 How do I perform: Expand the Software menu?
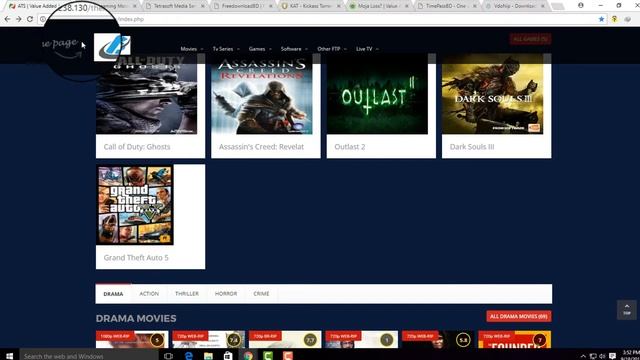pos(294,49)
